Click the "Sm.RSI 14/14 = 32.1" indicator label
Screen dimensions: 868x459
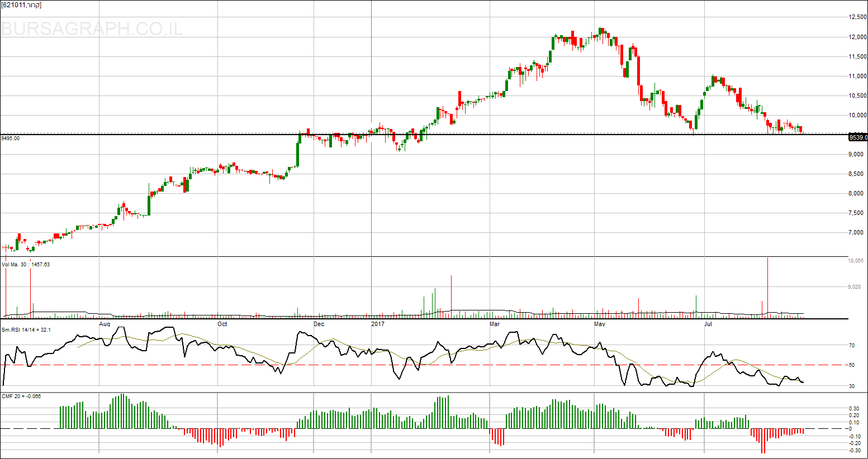(x=26, y=330)
